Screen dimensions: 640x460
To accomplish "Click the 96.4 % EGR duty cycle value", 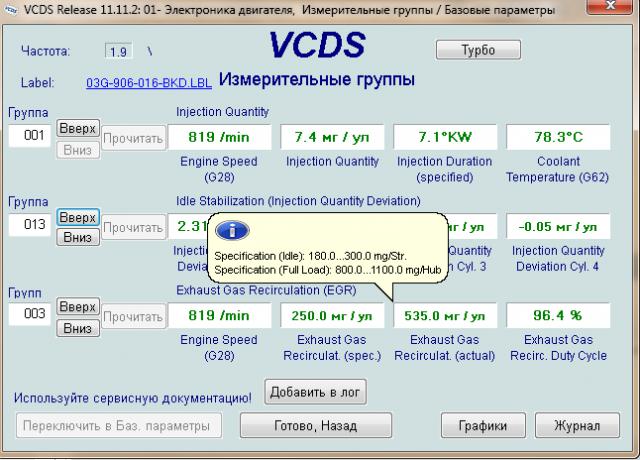I will [558, 316].
